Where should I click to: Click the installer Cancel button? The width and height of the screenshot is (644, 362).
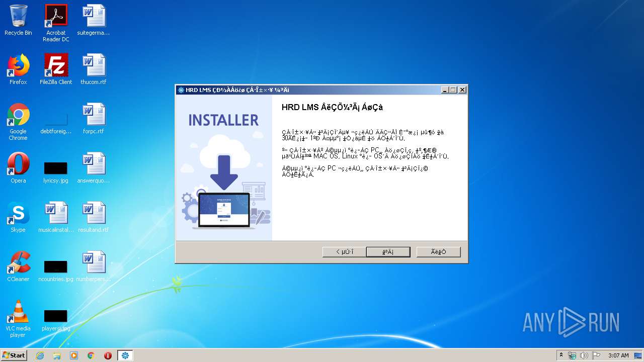tap(438, 252)
